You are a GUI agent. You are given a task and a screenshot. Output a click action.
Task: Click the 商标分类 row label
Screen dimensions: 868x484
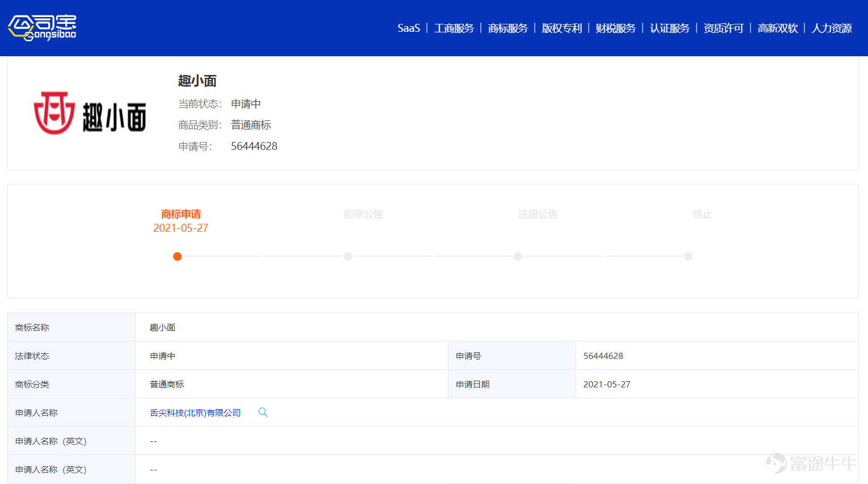pos(32,384)
